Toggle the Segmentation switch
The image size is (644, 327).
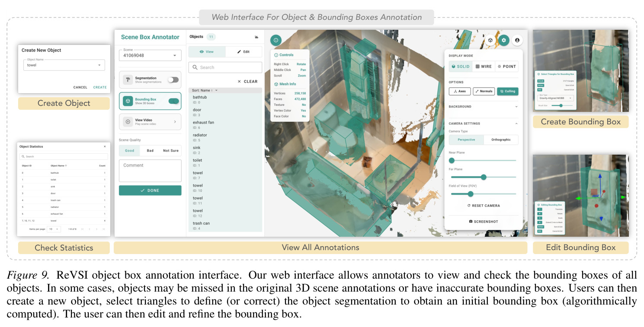173,79
